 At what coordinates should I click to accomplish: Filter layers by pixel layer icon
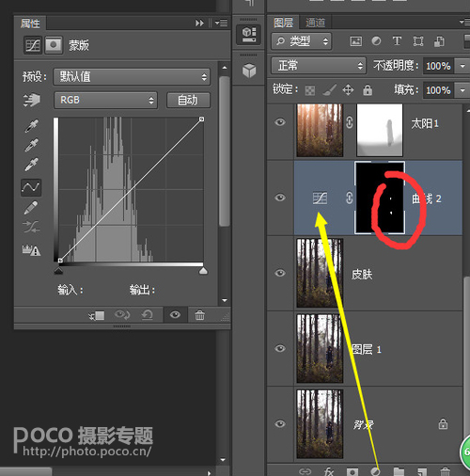(x=356, y=41)
